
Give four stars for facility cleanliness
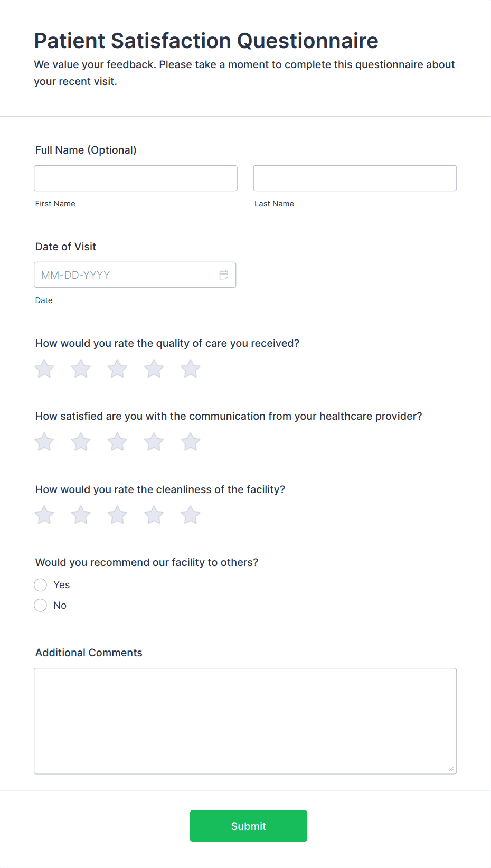(154, 515)
